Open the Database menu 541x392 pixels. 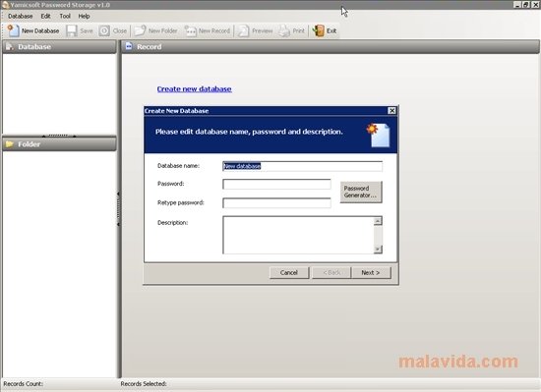pyautogui.click(x=20, y=16)
